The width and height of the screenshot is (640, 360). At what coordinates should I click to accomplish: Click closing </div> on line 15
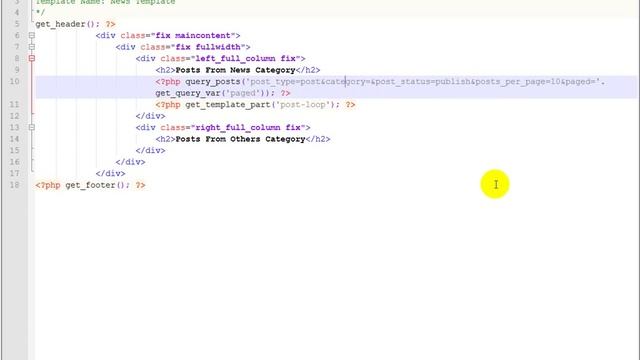[151, 151]
